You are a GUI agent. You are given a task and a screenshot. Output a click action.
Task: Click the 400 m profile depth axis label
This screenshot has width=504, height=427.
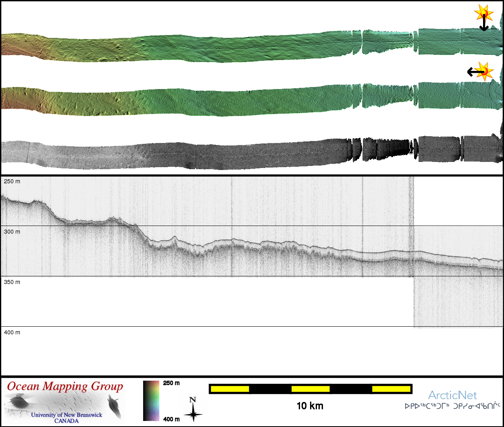12,333
